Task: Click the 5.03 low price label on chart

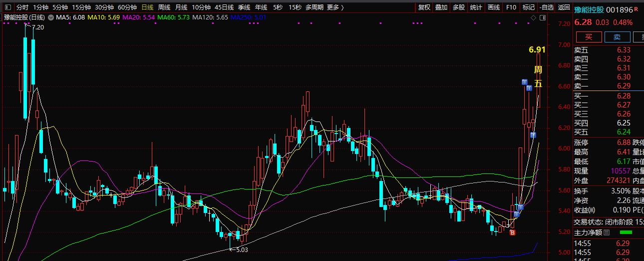Action: (242, 249)
